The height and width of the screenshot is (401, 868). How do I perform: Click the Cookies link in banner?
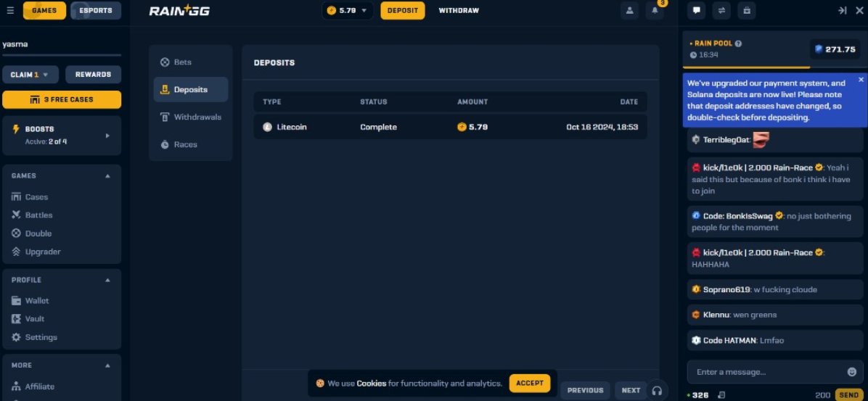click(372, 384)
